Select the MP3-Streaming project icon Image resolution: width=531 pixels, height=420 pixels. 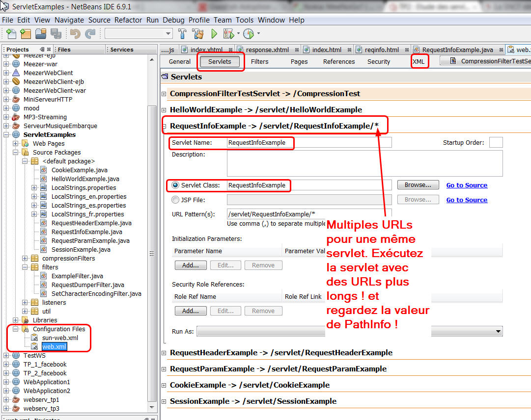pyautogui.click(x=16, y=117)
